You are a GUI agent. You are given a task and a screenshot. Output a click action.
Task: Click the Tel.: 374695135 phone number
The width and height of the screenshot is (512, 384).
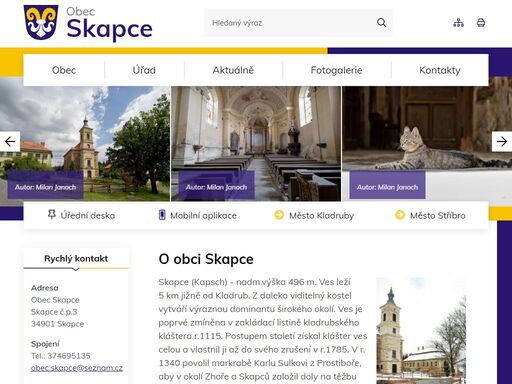tap(61, 356)
